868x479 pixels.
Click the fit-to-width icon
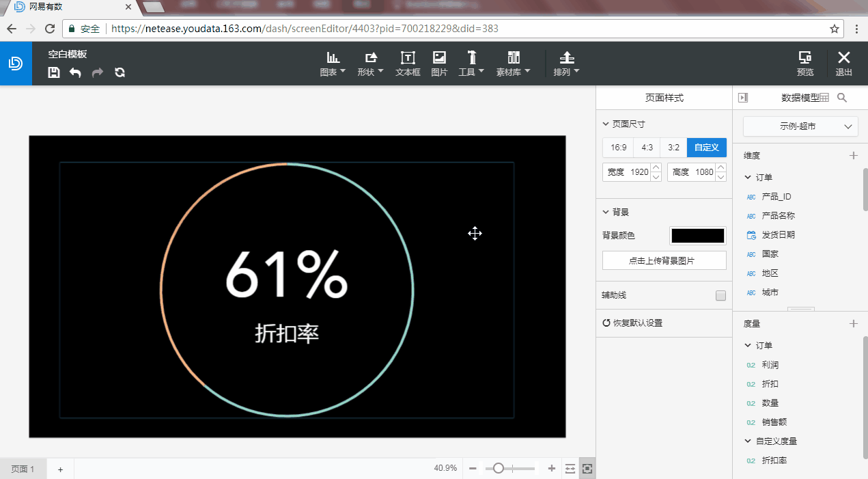[x=570, y=469]
